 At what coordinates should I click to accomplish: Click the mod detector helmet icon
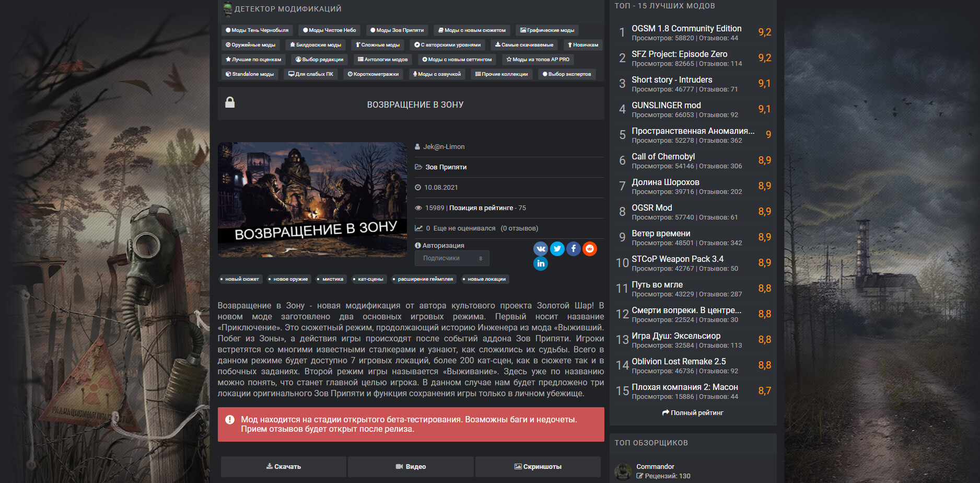coord(228,9)
